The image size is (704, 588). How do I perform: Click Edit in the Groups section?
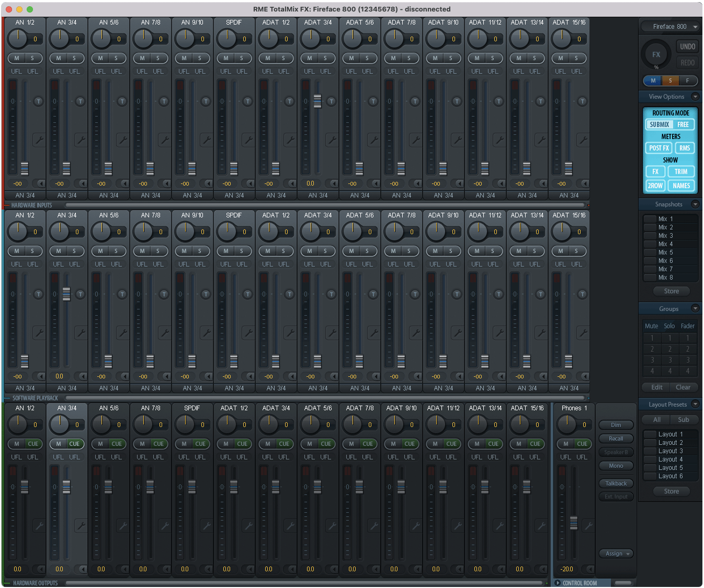click(x=657, y=387)
